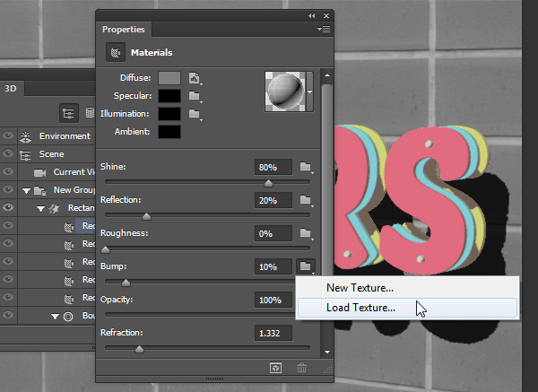538x392 pixels.
Task: Click the Roughness texture folder icon
Action: click(x=305, y=233)
